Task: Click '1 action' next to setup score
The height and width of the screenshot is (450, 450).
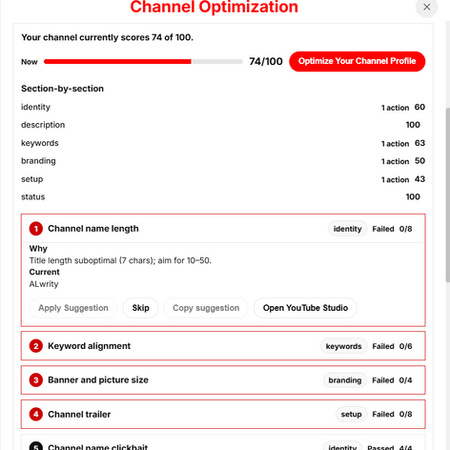Action: pyautogui.click(x=395, y=180)
